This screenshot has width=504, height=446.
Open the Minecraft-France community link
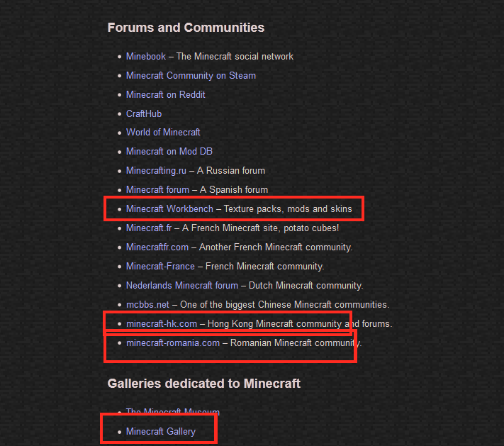pyautogui.click(x=160, y=266)
